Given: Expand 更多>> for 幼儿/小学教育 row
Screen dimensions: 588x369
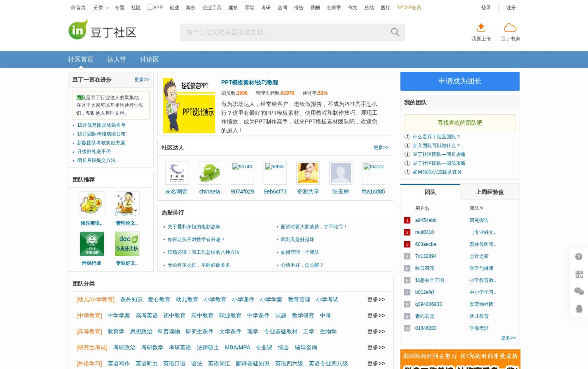Looking at the screenshot, I should (376, 299).
